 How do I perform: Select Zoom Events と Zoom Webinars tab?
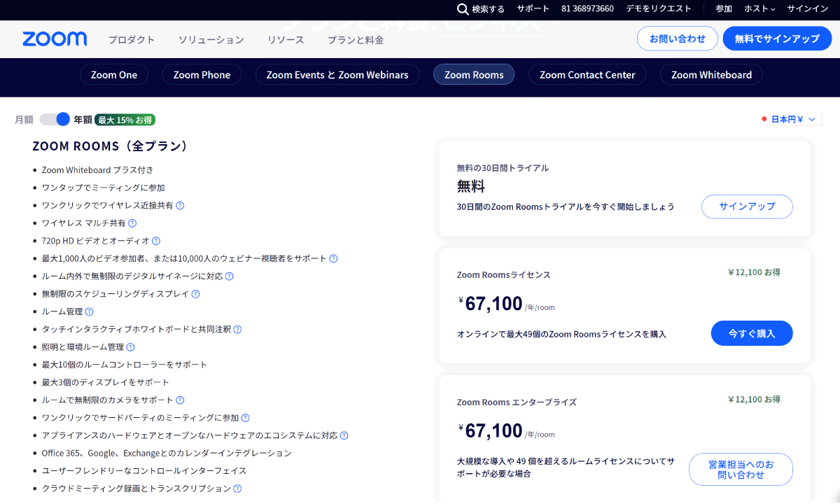(337, 75)
